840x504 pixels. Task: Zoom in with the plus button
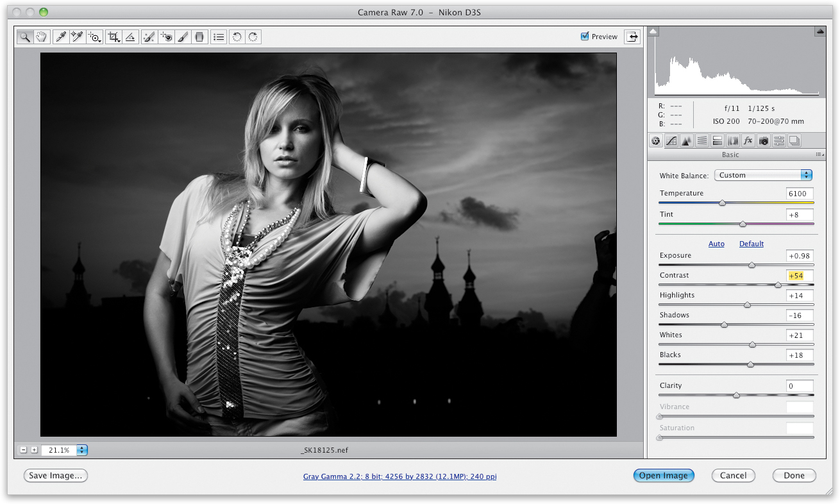(34, 450)
